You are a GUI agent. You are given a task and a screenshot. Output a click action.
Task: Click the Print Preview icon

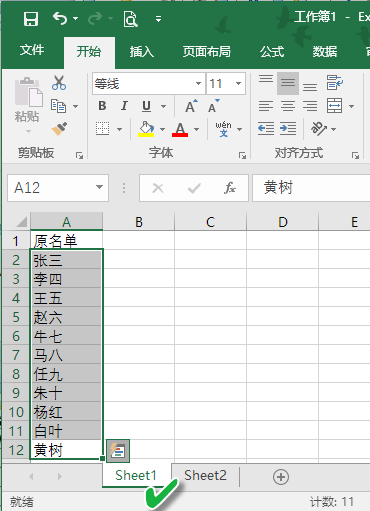[130, 19]
